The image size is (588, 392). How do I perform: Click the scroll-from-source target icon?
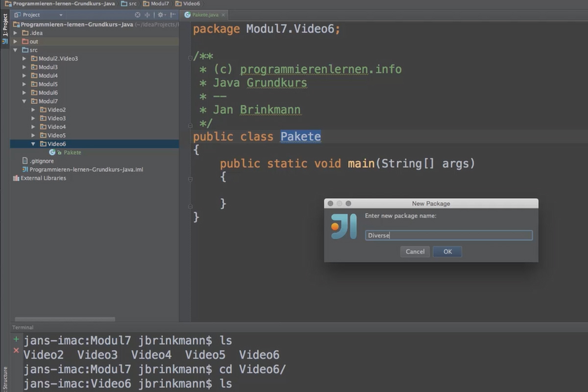pyautogui.click(x=138, y=15)
